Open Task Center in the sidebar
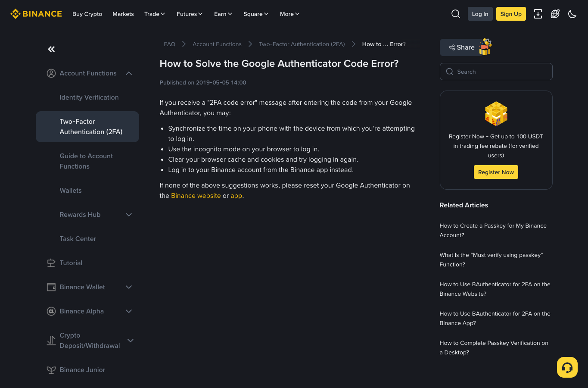The height and width of the screenshot is (388, 588). (x=78, y=239)
